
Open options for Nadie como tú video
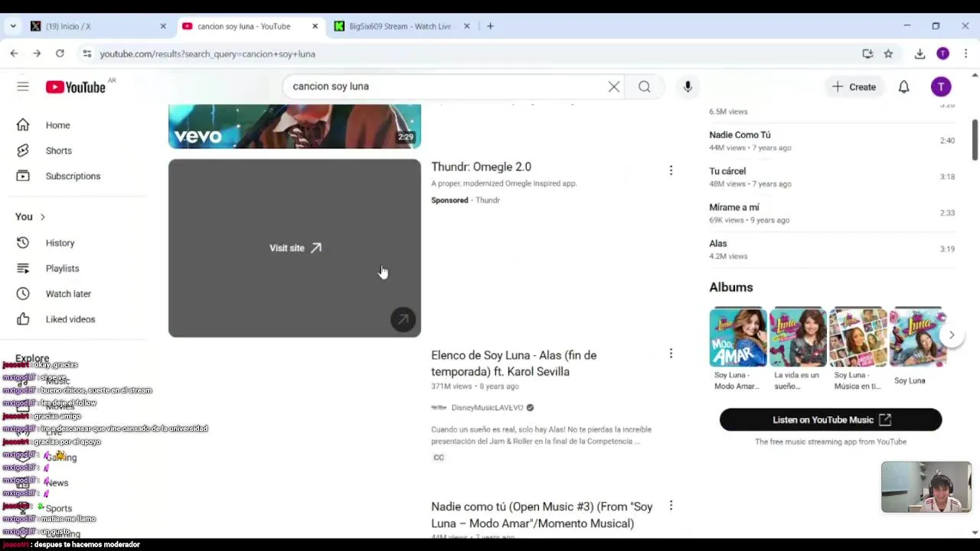(671, 505)
